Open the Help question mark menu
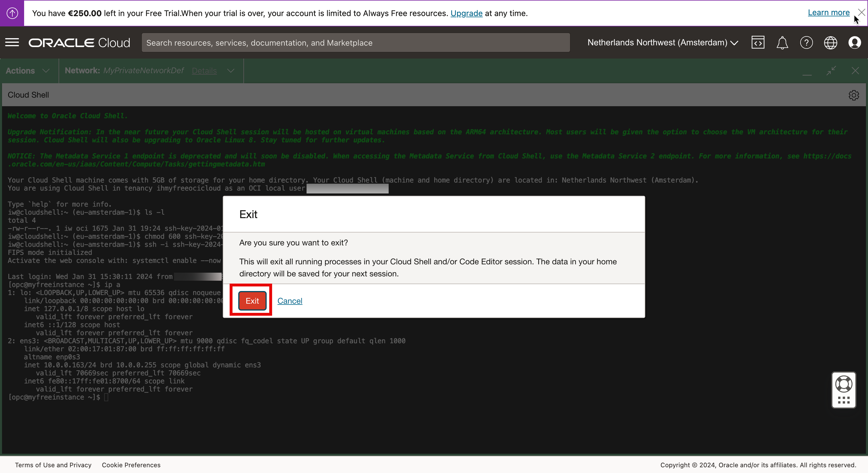 click(x=806, y=43)
